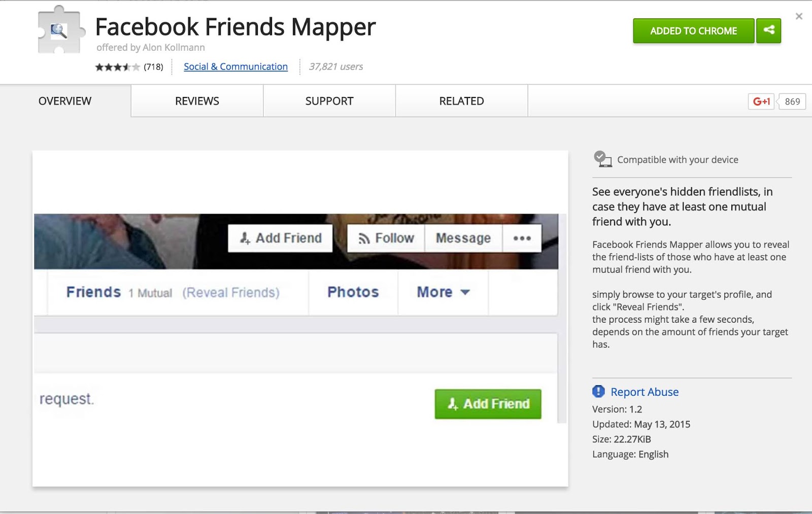Click the star rating icons

(117, 67)
